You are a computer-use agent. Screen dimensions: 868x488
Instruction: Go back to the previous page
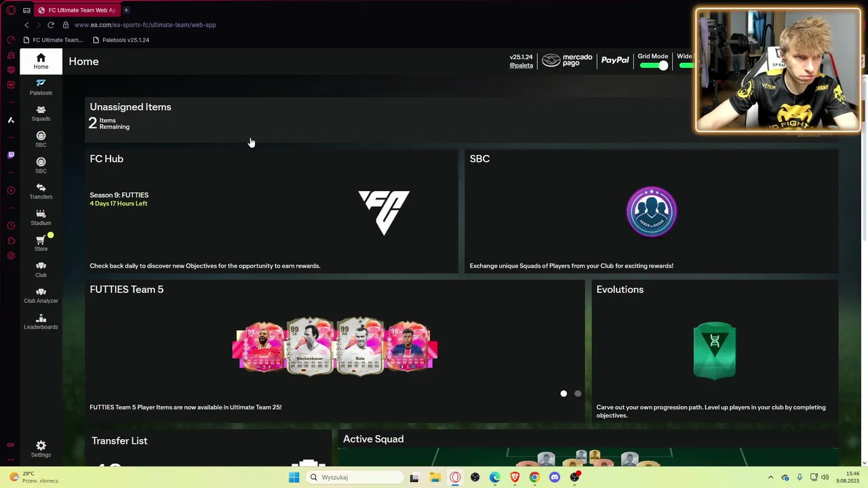[26, 25]
